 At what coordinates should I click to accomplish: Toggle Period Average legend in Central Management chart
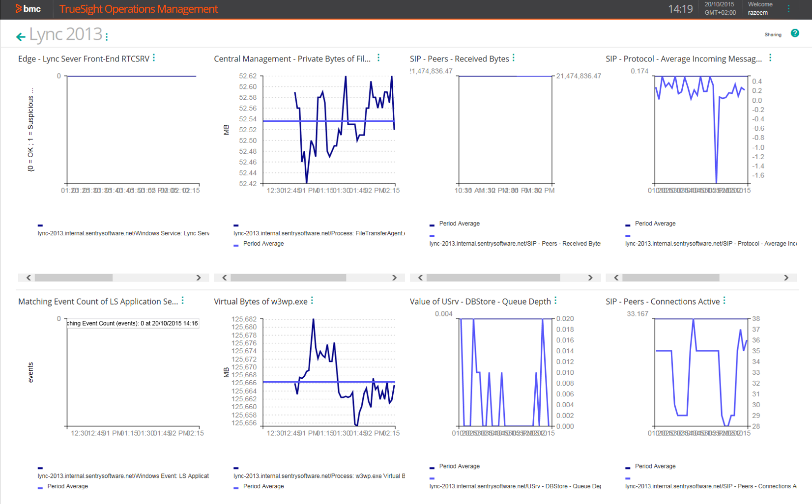pos(263,244)
